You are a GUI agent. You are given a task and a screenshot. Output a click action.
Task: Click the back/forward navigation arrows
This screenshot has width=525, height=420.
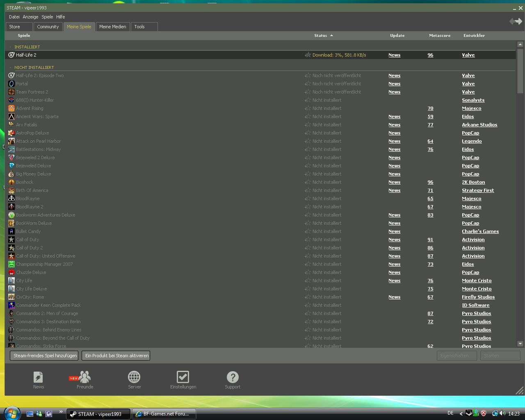click(516, 21)
